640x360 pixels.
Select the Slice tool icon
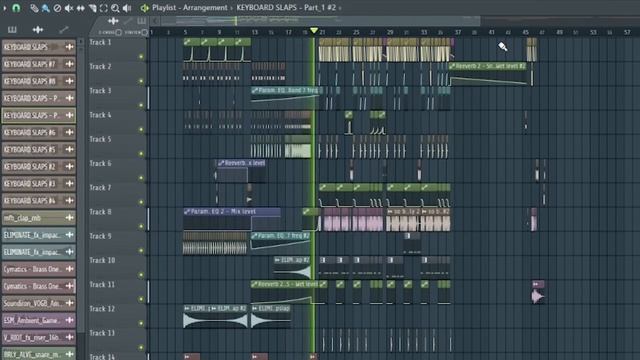[x=92, y=8]
